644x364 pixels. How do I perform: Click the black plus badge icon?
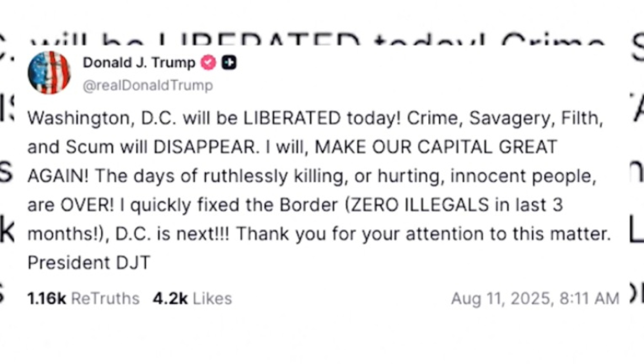(229, 63)
